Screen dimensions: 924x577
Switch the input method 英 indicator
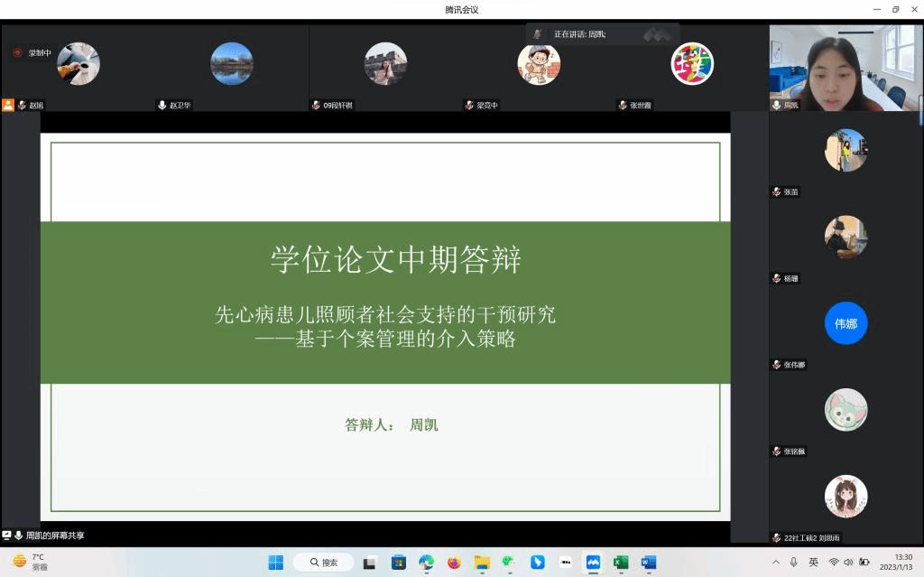813,562
